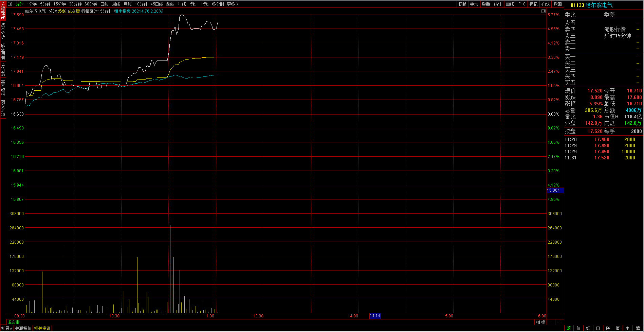
Task: Click the 标记 mark button
Action: pos(534,4)
